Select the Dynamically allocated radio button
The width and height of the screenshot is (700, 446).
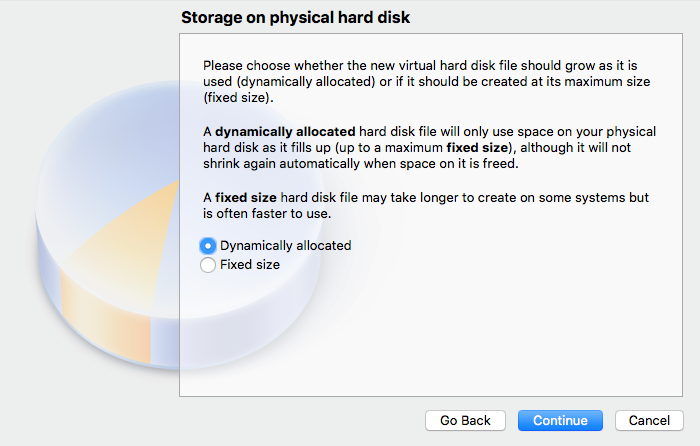coord(208,245)
